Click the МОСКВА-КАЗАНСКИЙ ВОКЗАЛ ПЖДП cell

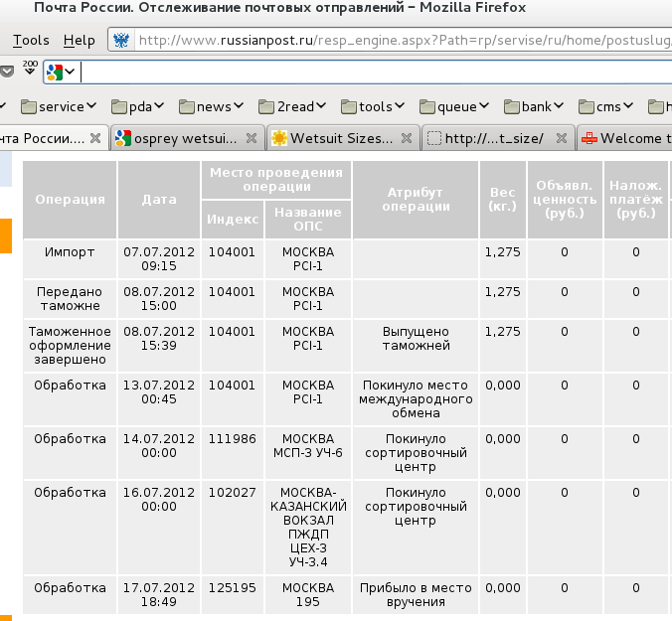308,527
